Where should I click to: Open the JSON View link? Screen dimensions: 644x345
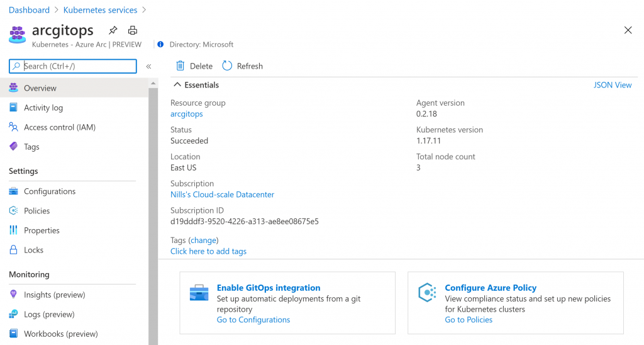point(613,85)
